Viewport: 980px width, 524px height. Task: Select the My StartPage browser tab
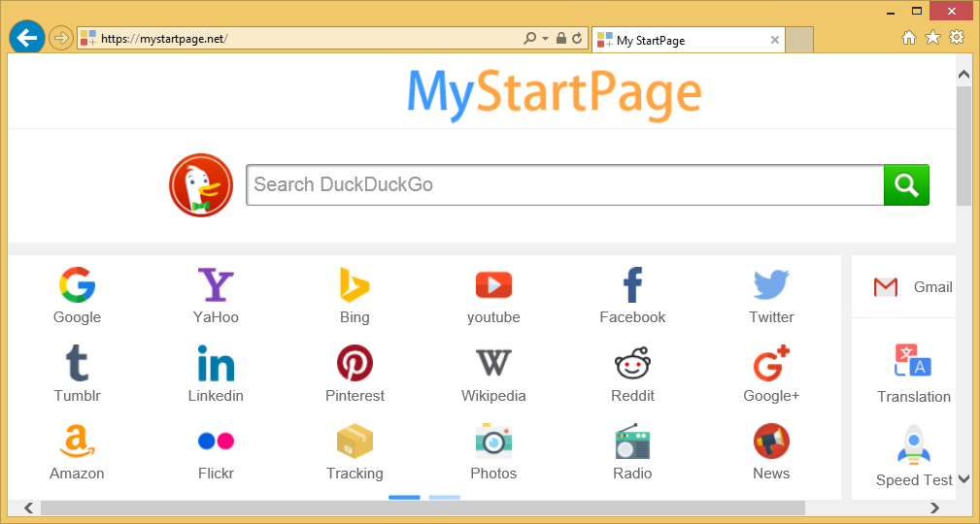pos(680,40)
